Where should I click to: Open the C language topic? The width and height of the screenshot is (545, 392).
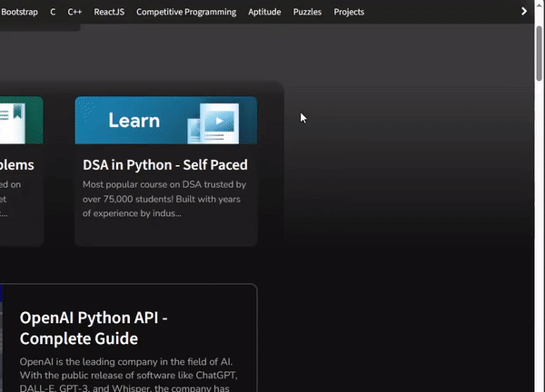pyautogui.click(x=53, y=12)
